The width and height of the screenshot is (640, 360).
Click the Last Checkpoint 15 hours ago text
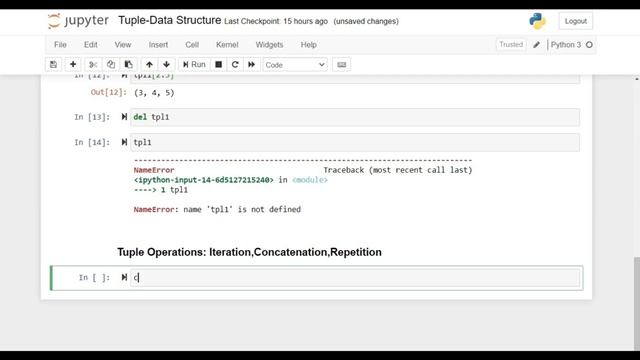coord(276,21)
